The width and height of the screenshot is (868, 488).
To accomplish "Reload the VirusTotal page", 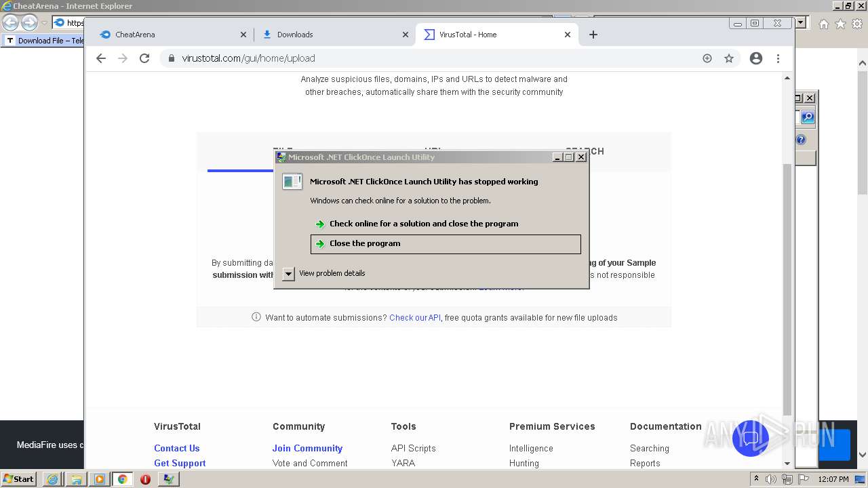I will 144,58.
